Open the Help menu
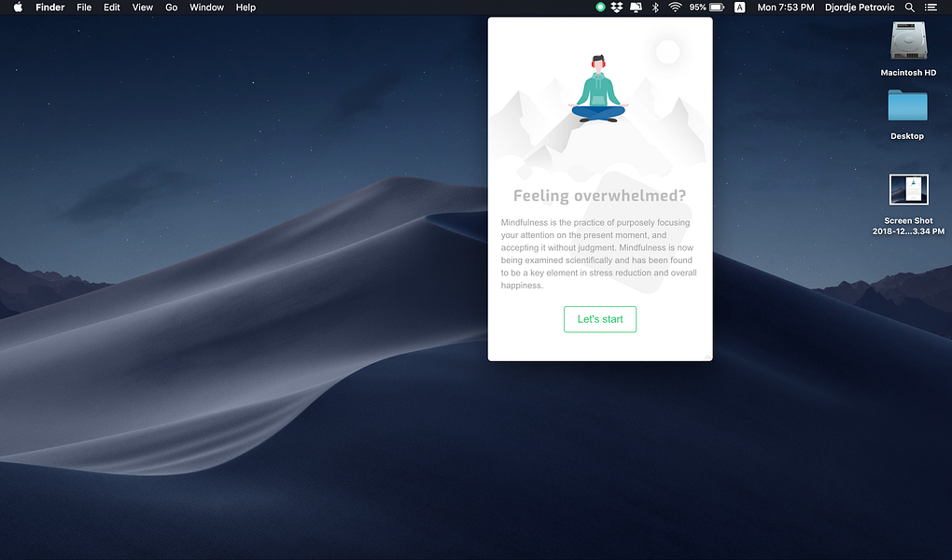This screenshot has height=560, width=952. (x=245, y=7)
